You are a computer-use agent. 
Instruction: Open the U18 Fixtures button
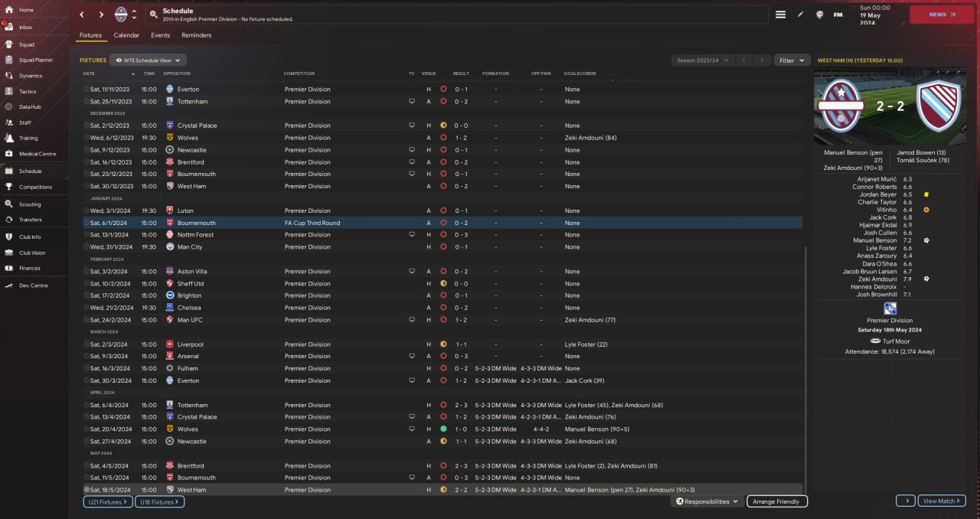tap(159, 501)
